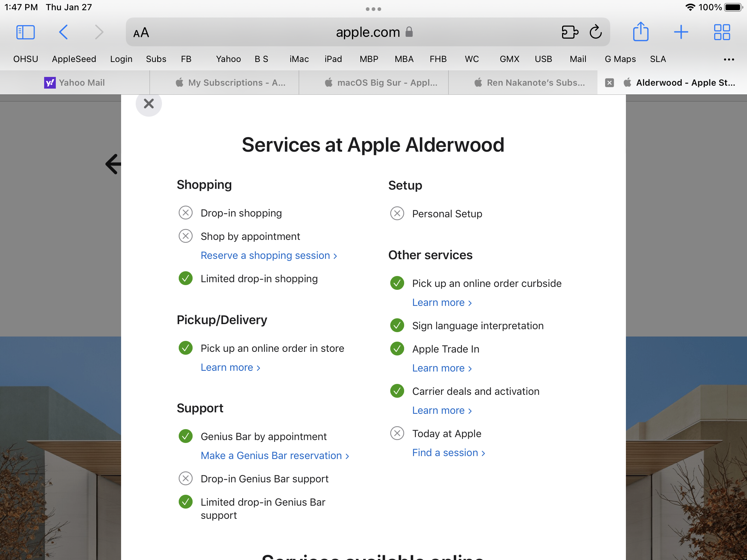The width and height of the screenshot is (747, 560).
Task: Open the Share sheet icon
Action: click(x=640, y=32)
